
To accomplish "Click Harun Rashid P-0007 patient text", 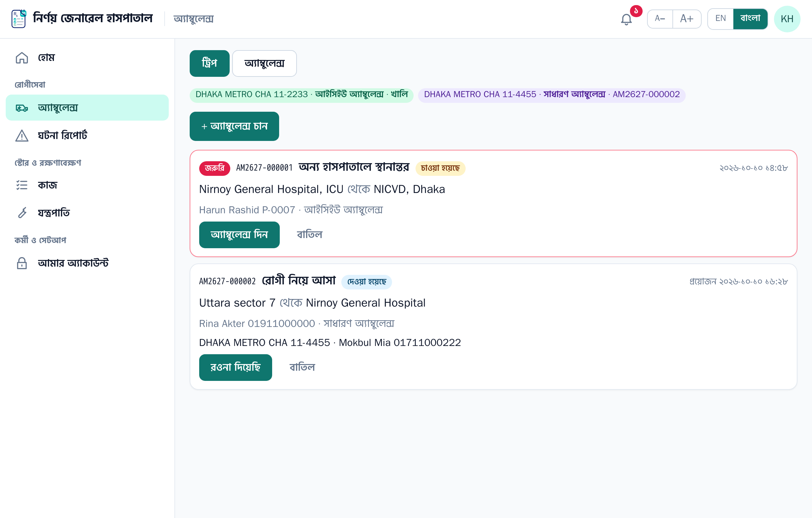I will [247, 210].
